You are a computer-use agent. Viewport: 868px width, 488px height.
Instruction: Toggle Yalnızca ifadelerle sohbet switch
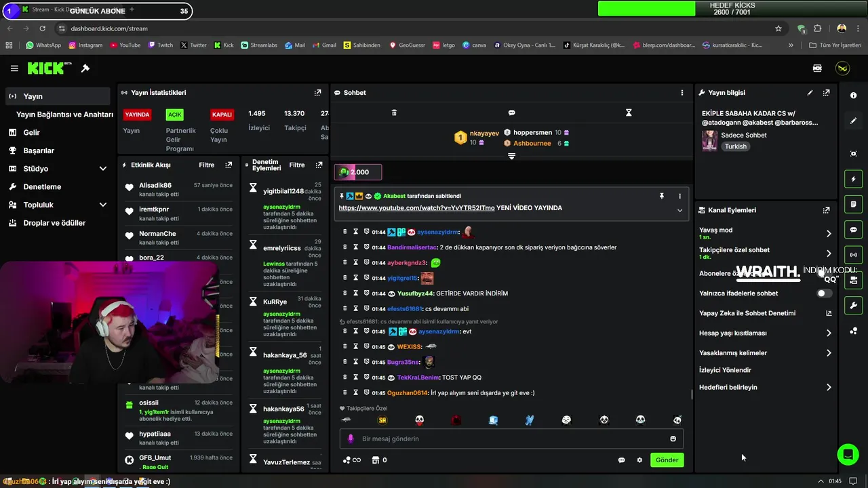tap(824, 293)
